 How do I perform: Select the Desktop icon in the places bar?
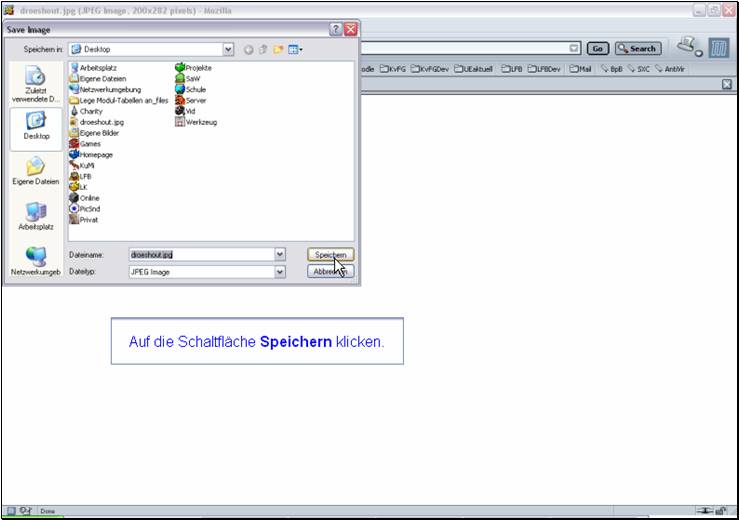35,126
